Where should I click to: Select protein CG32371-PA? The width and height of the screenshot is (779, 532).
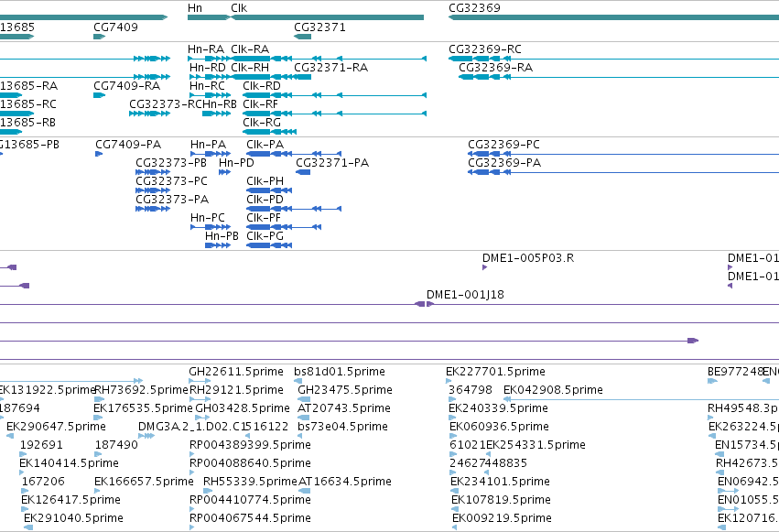click(x=332, y=163)
